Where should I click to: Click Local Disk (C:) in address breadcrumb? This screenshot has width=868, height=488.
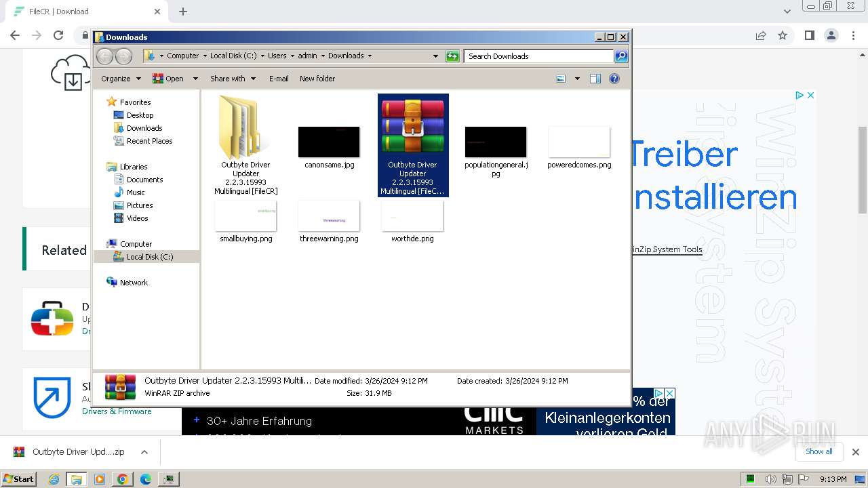pyautogui.click(x=233, y=56)
